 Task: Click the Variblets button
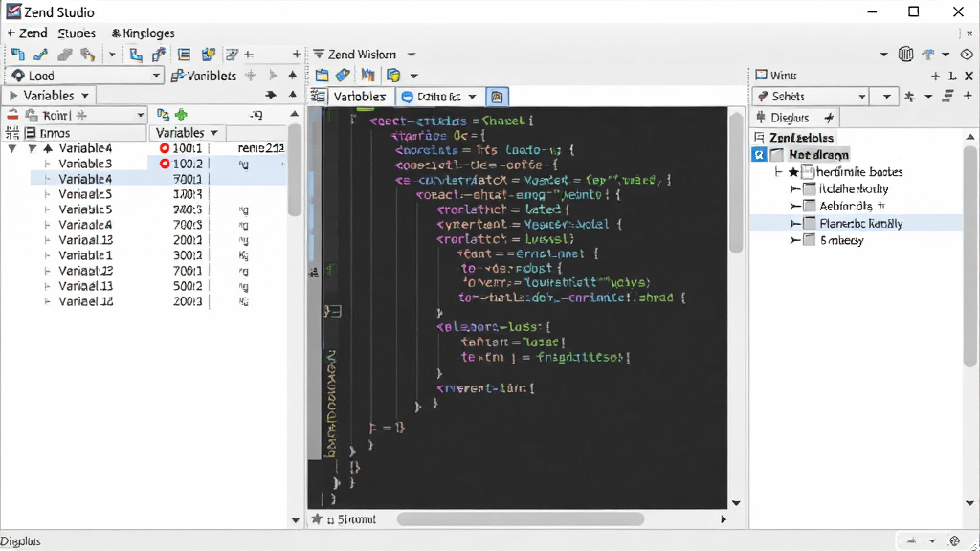(x=204, y=76)
